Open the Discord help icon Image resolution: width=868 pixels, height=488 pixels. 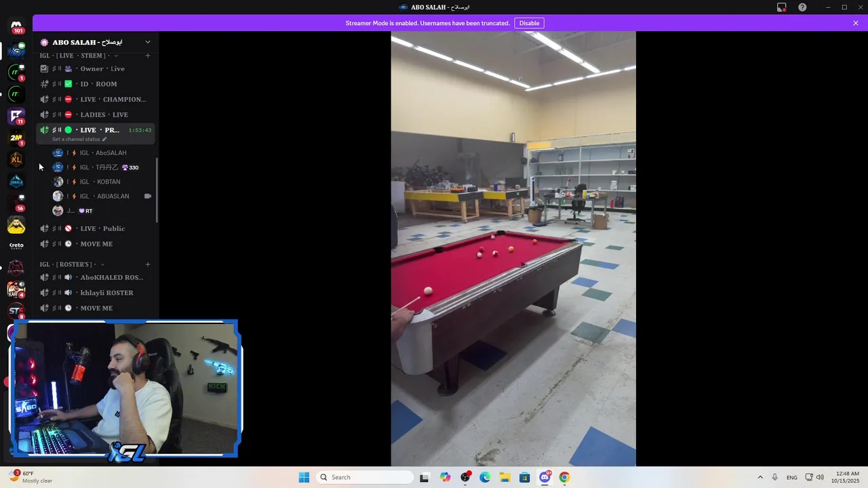tap(802, 7)
